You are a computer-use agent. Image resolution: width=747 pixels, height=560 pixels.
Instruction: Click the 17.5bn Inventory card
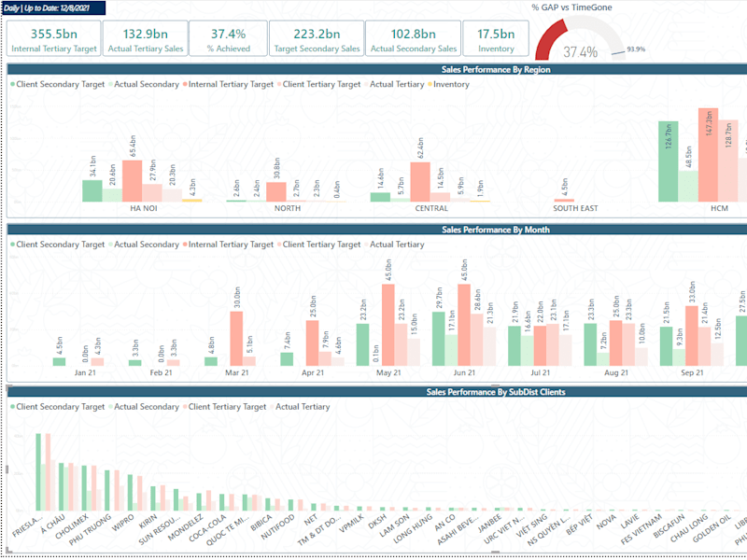[x=496, y=38]
